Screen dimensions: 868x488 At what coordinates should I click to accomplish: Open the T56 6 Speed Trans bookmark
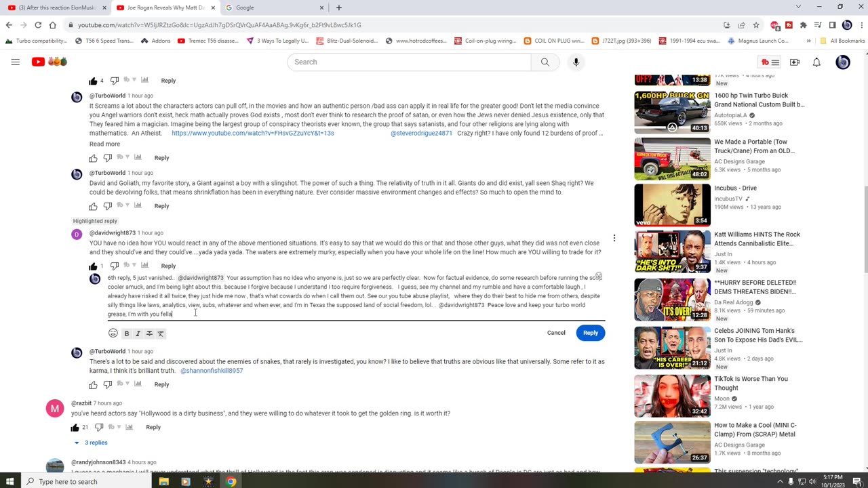[104, 41]
